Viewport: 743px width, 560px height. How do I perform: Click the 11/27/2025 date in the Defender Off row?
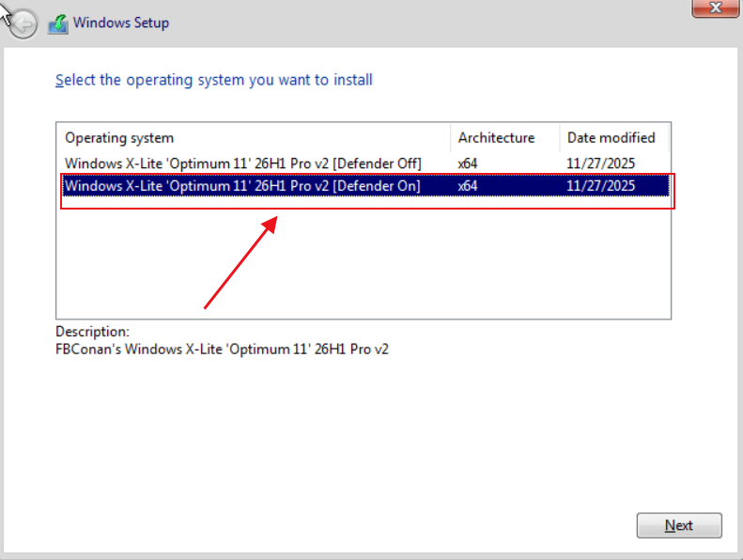600,163
